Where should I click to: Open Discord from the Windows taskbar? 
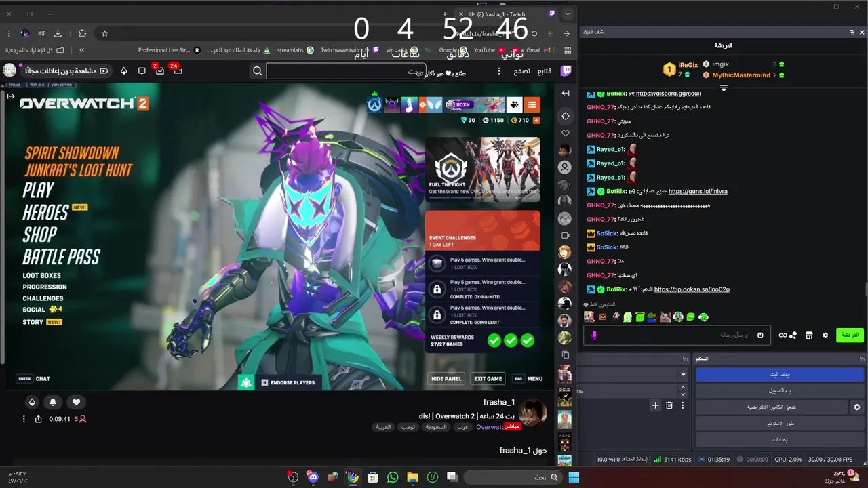tap(313, 477)
